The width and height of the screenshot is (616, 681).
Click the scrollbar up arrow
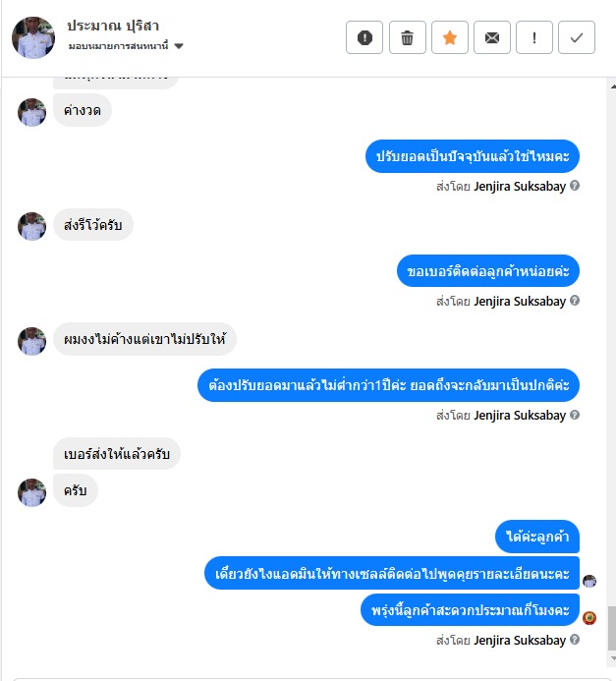(612, 86)
